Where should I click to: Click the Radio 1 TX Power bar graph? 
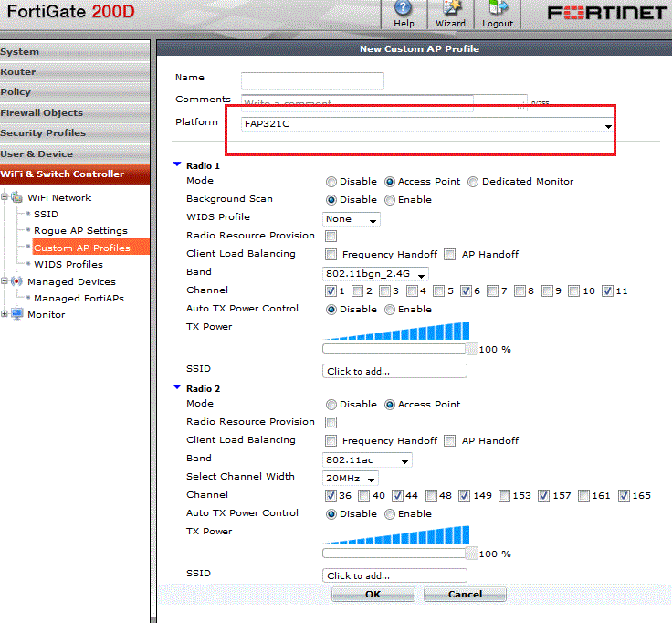[x=396, y=331]
